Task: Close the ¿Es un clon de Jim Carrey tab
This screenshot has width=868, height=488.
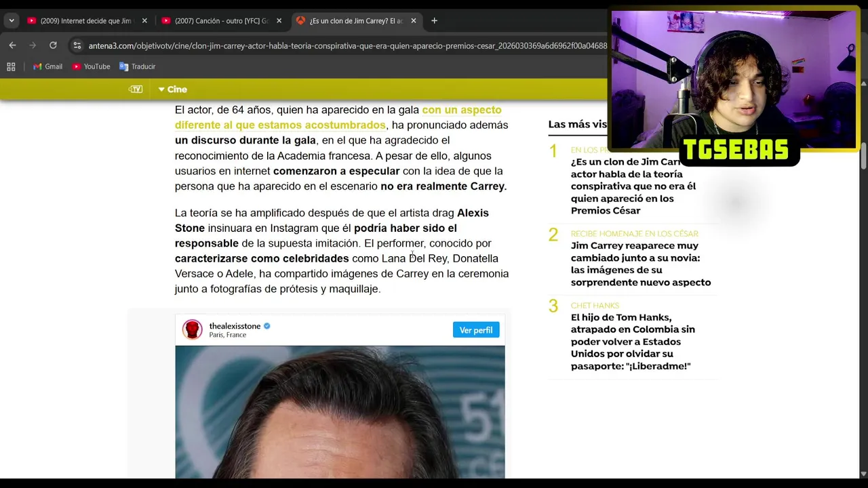Action: coord(414,21)
